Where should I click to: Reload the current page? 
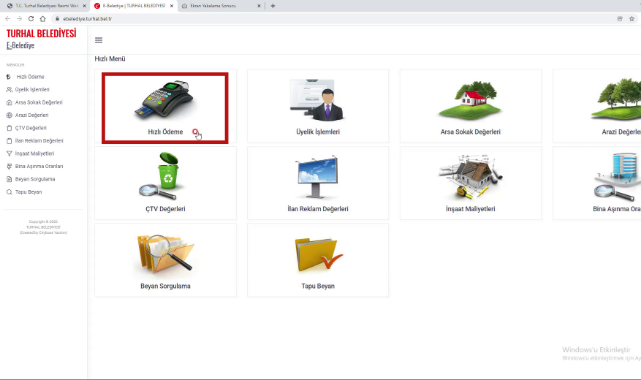tap(31, 19)
